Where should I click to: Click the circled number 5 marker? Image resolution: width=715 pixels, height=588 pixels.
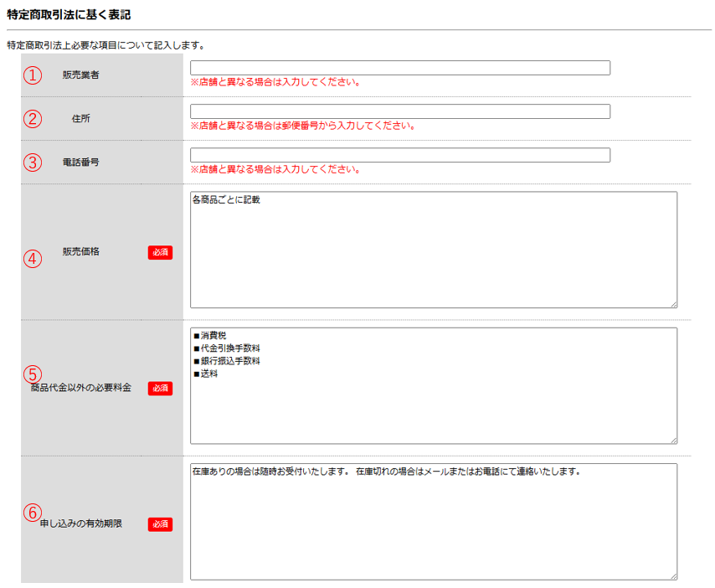[x=32, y=374]
